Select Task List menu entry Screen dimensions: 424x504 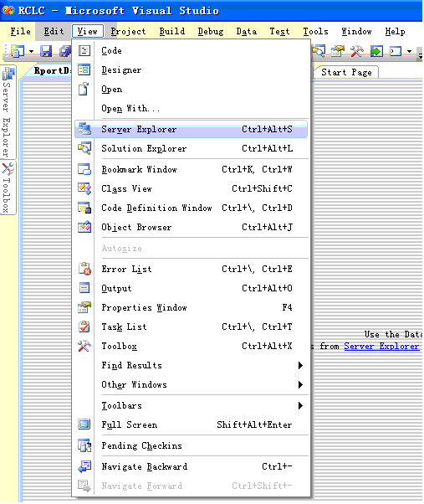coord(191,327)
